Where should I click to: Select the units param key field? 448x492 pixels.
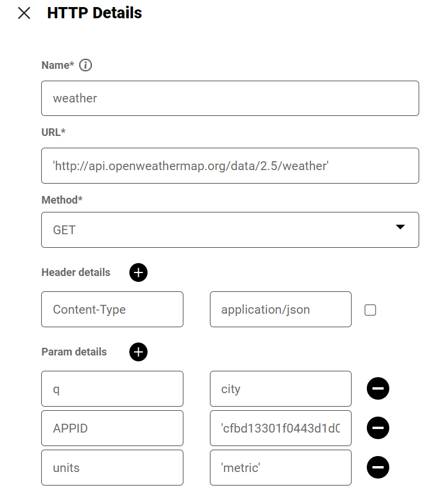(x=112, y=467)
